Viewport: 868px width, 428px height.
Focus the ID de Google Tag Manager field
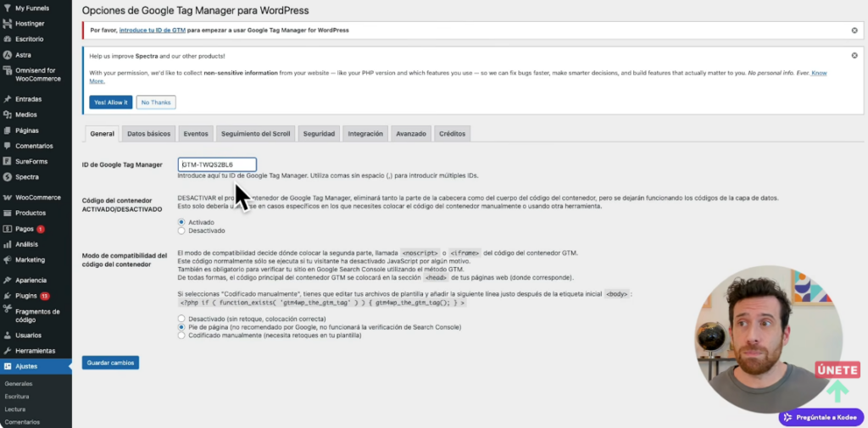[217, 164]
